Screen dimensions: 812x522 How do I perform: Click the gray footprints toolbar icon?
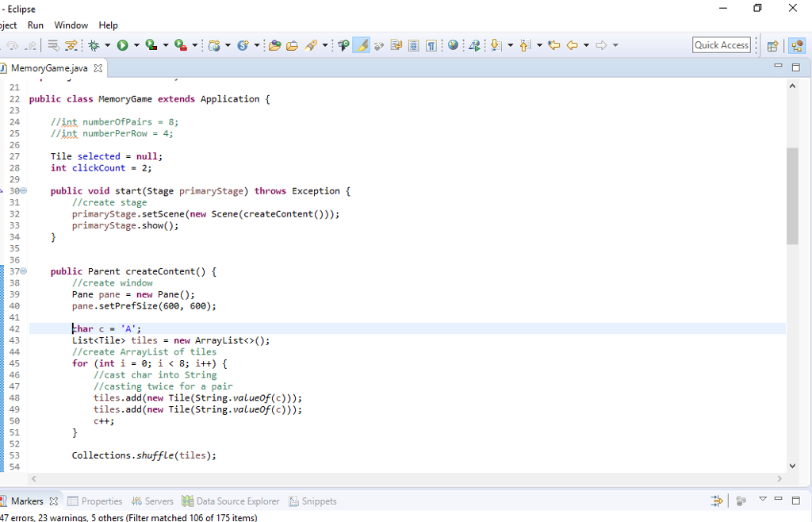click(x=378, y=45)
